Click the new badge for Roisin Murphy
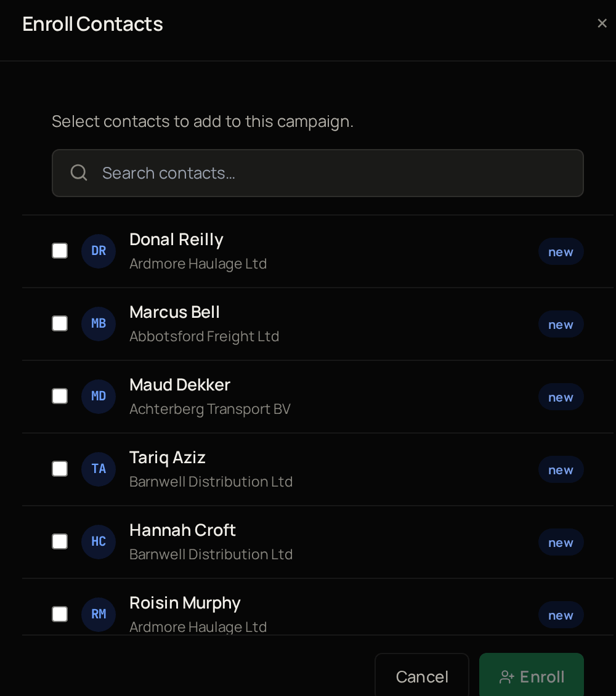 coord(561,615)
